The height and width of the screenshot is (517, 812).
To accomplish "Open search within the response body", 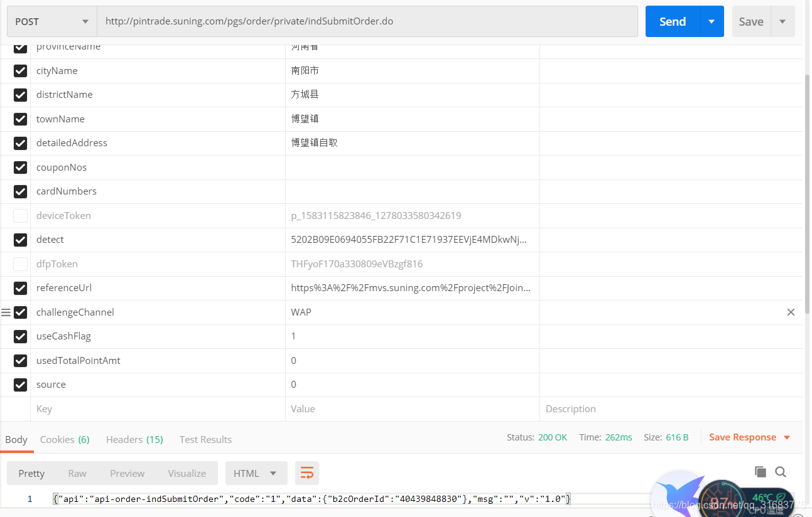I will [x=781, y=471].
